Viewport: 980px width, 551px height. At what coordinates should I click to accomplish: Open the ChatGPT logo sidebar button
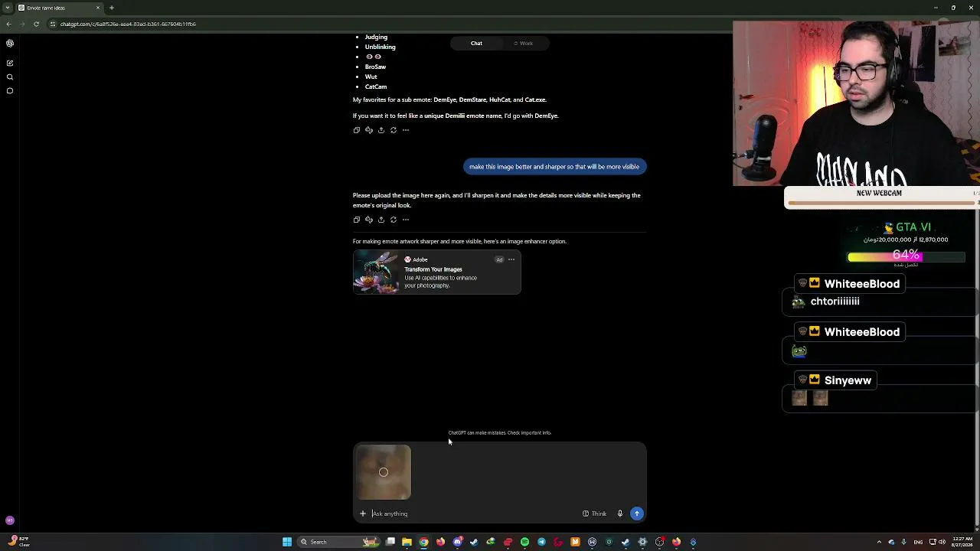click(10, 44)
